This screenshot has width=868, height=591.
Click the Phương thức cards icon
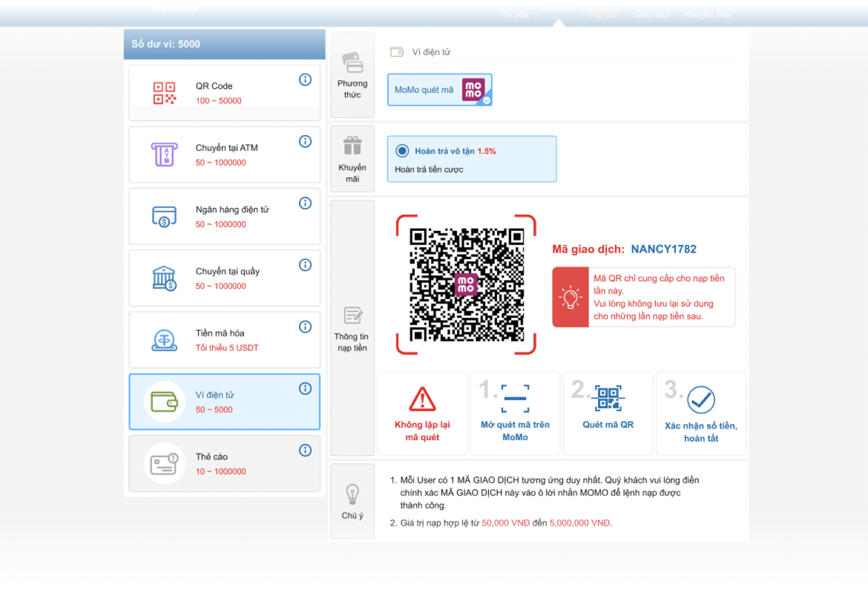(x=353, y=63)
